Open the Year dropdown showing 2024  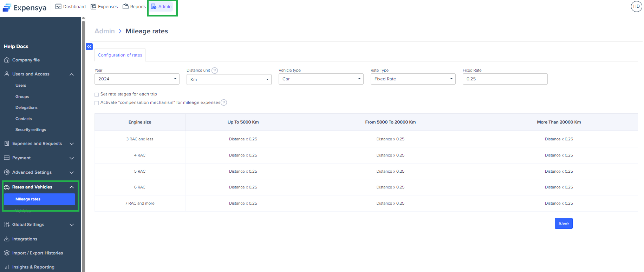pos(137,79)
